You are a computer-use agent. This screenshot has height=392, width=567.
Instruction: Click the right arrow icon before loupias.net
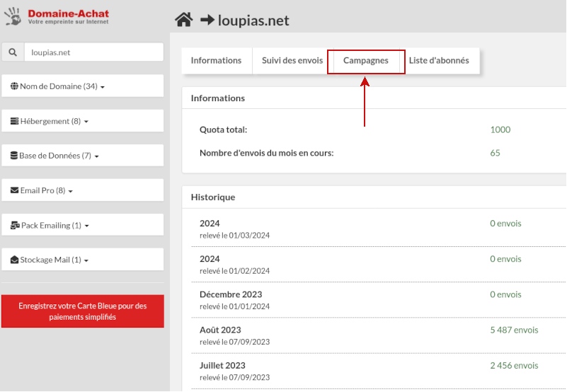207,20
